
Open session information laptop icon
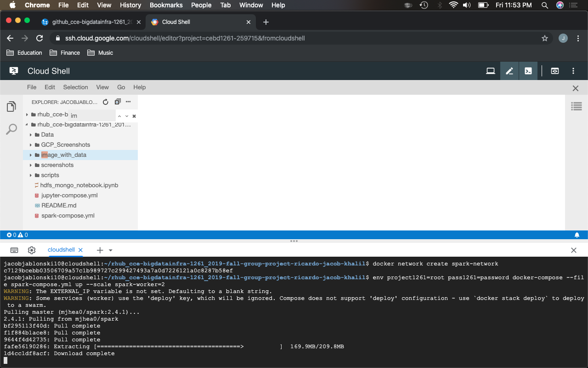pyautogui.click(x=491, y=71)
